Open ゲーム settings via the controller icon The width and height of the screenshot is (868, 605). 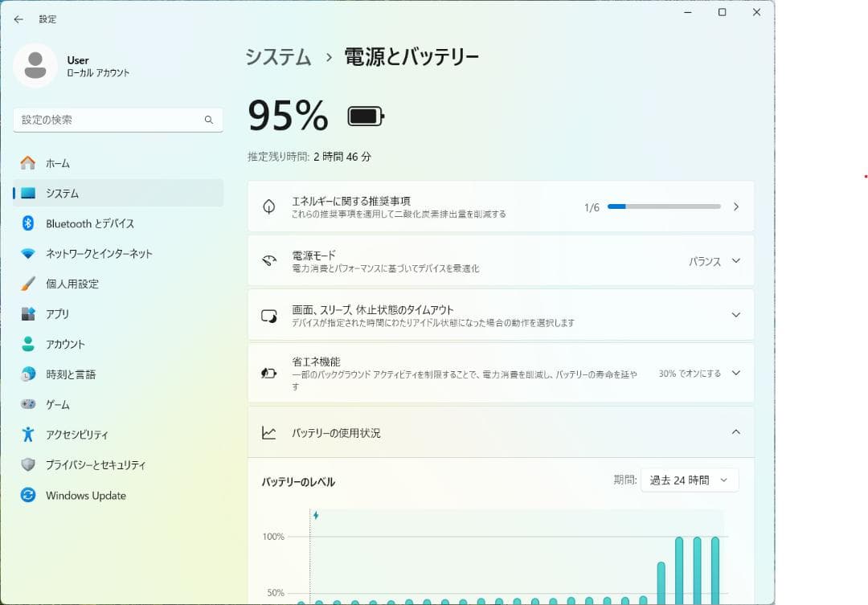[27, 405]
